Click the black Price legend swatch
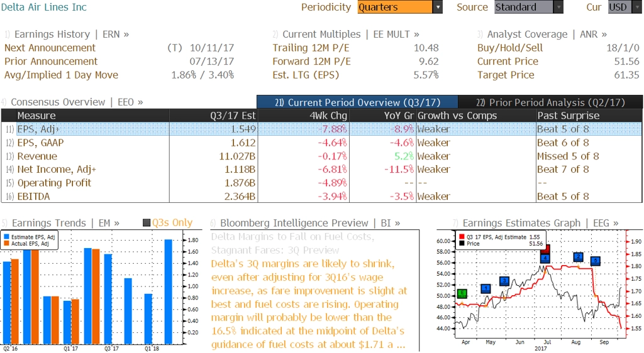The width and height of the screenshot is (644, 353). point(462,244)
